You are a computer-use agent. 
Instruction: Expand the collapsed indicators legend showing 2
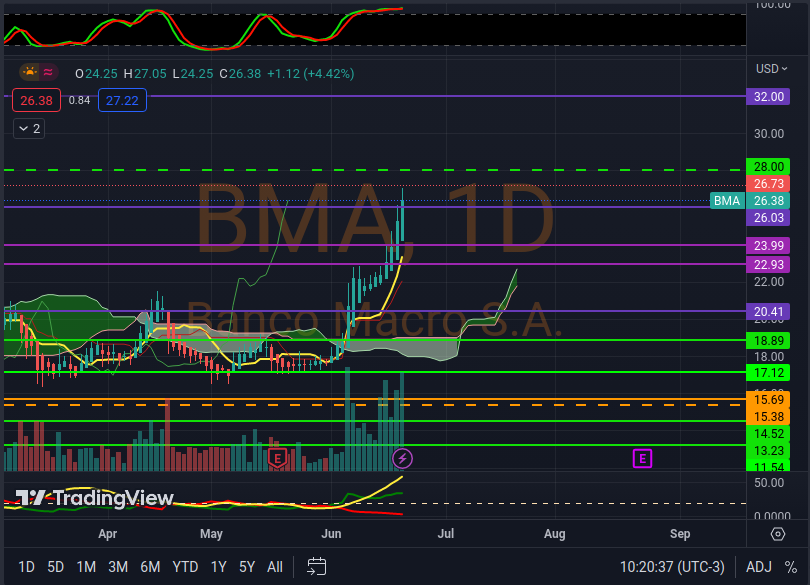point(29,129)
